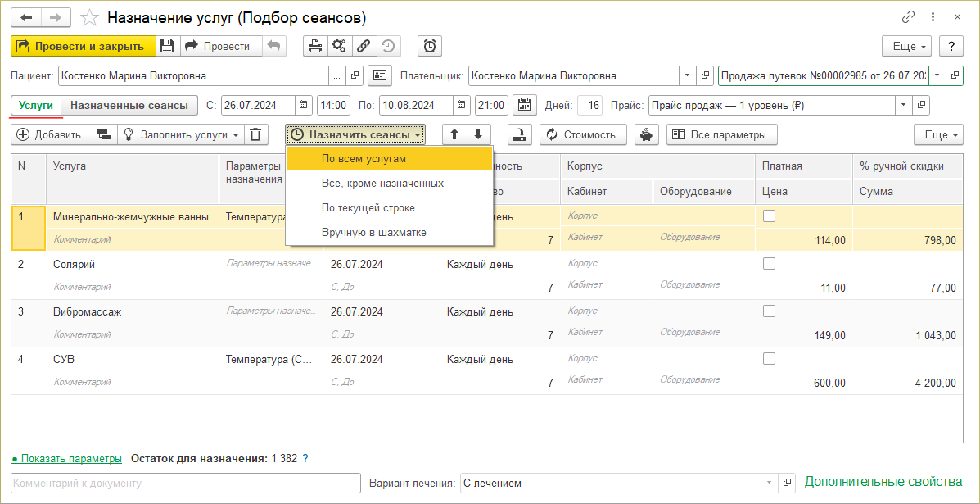Open patient card icon next to patient field

click(379, 75)
